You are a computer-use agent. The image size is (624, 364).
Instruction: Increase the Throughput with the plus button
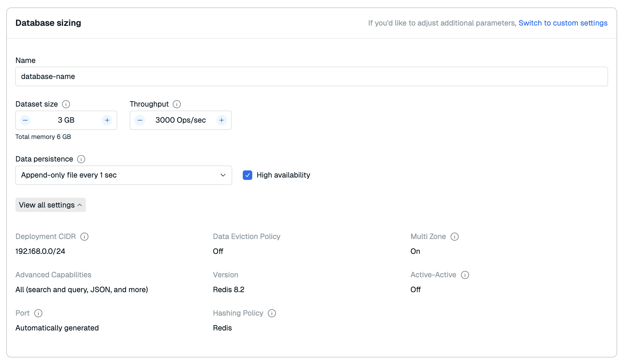tap(221, 120)
